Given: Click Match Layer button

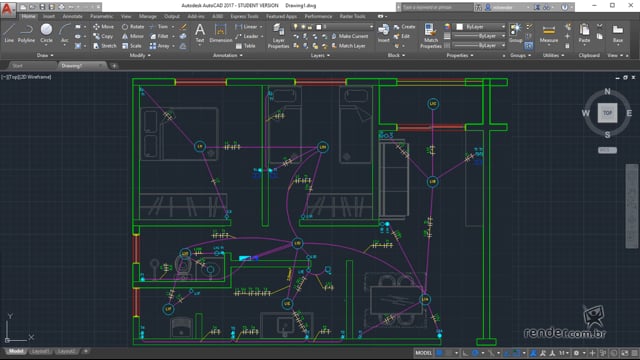Looking at the screenshot, I should (349, 46).
